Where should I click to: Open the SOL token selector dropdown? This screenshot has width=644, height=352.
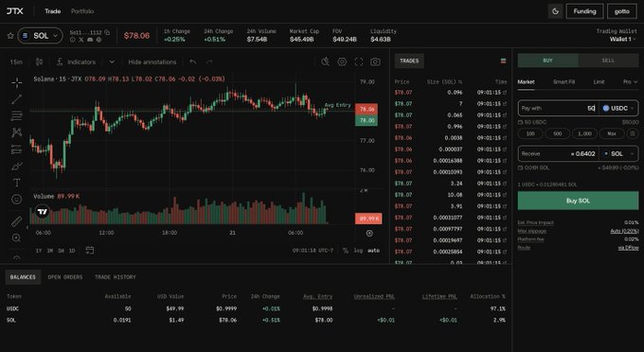[x=40, y=36]
